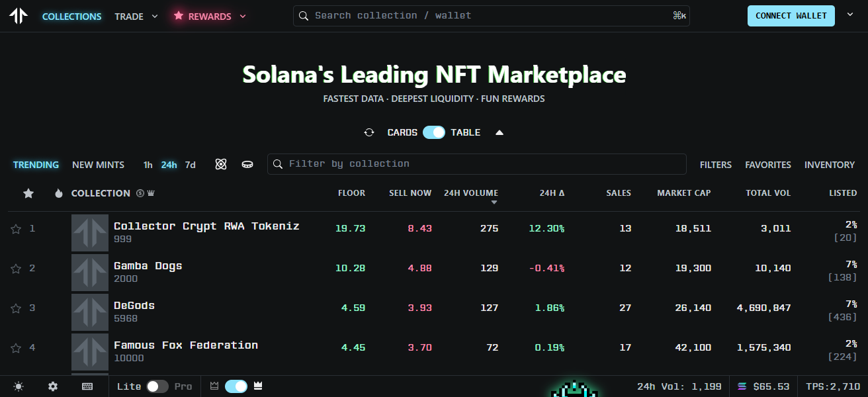Click the star favorites column header icon
The height and width of the screenshot is (397, 868).
coord(28,193)
